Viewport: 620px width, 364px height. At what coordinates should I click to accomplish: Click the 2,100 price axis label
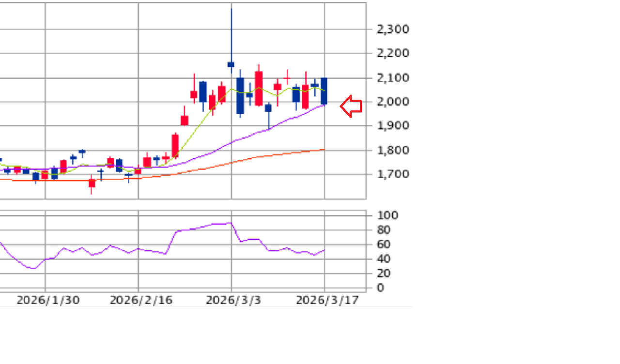pos(393,77)
